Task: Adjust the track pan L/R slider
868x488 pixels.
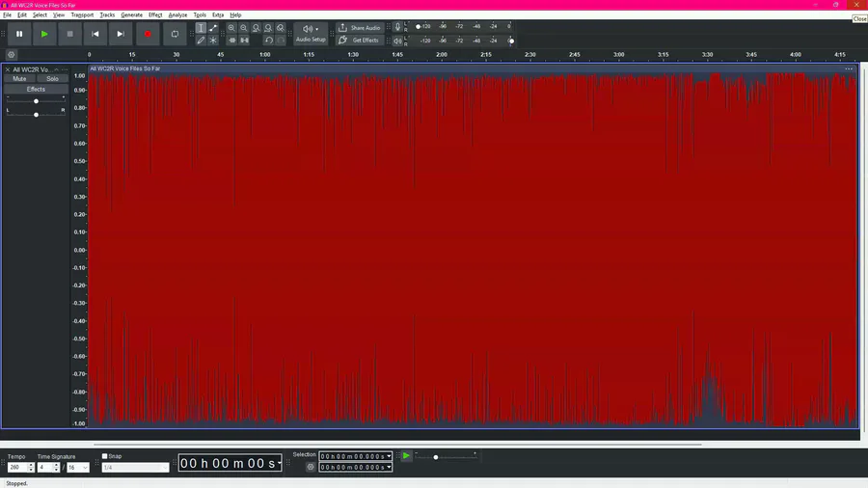Action: coord(36,115)
